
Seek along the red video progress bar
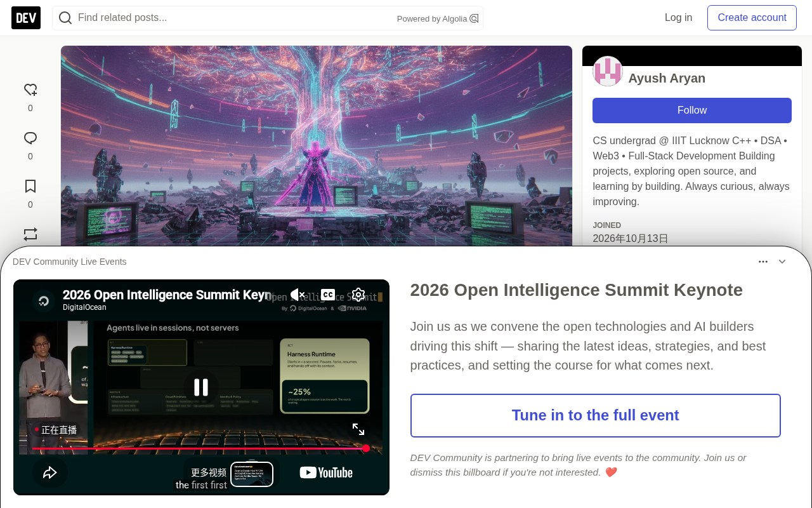(x=199, y=448)
